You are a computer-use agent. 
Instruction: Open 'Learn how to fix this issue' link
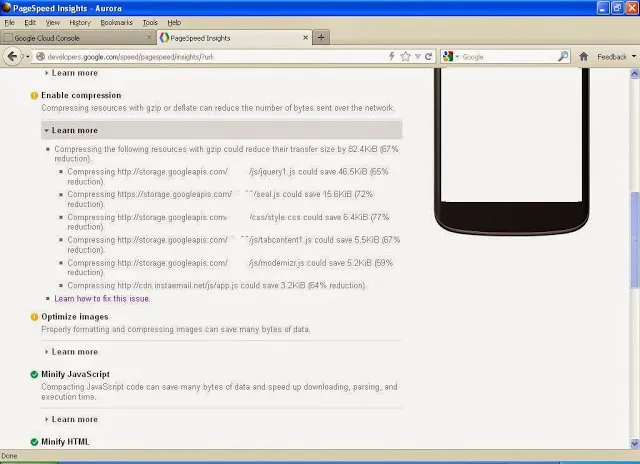[x=102, y=299]
